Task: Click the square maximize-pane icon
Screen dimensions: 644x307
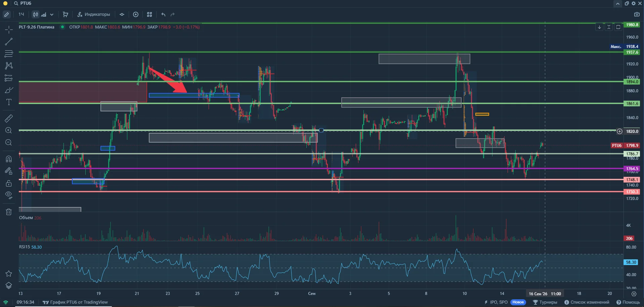Action: coord(618,27)
